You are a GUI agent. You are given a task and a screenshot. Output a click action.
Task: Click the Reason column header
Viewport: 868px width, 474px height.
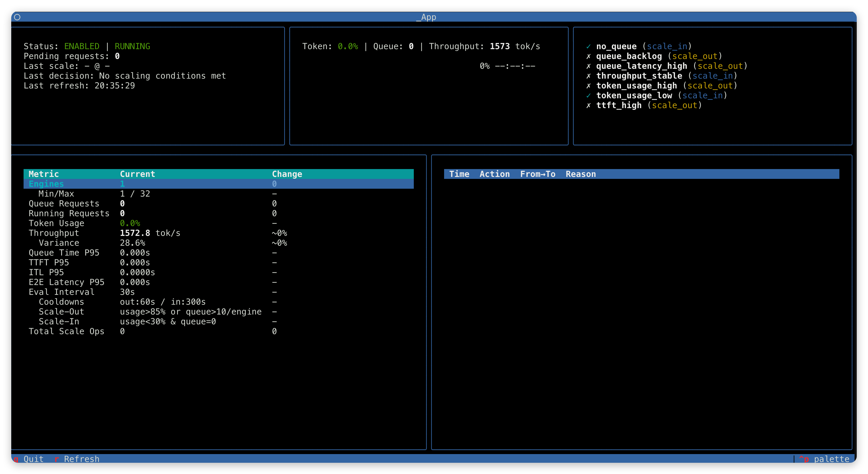pos(580,174)
